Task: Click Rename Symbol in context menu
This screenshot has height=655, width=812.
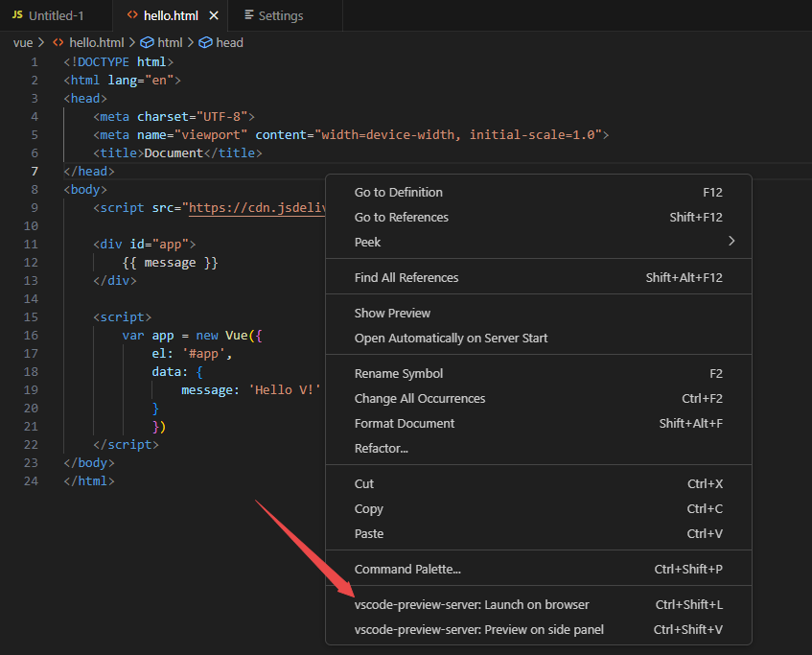Action: click(399, 373)
